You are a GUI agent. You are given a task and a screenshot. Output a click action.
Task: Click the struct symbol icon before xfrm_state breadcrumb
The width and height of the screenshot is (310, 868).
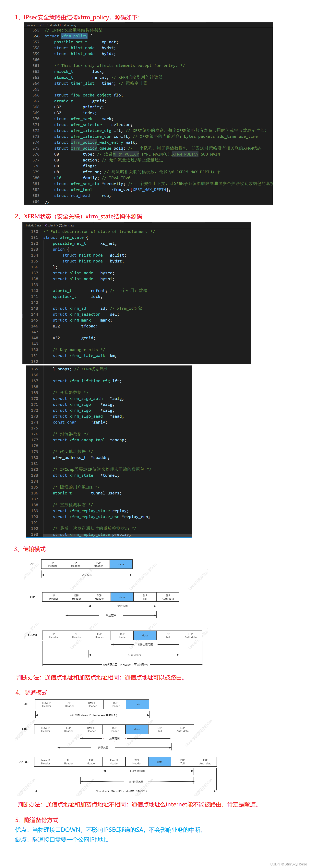(x=60, y=225)
